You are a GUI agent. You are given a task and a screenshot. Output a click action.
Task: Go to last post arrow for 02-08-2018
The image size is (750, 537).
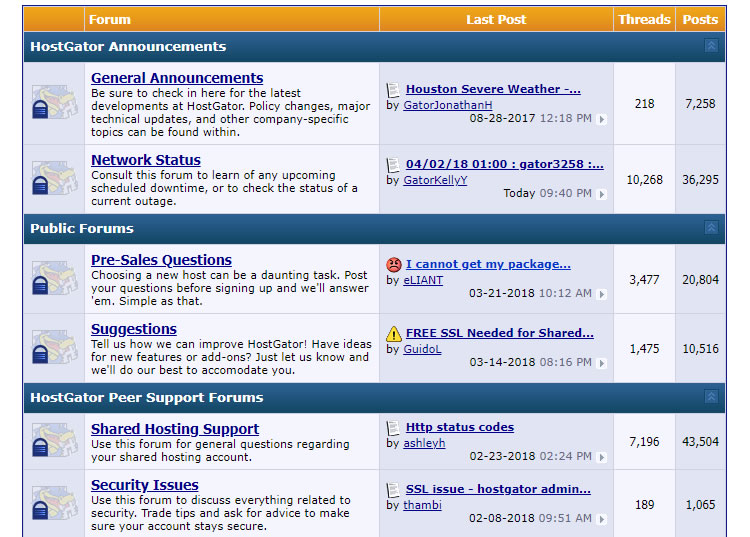[x=602, y=519]
